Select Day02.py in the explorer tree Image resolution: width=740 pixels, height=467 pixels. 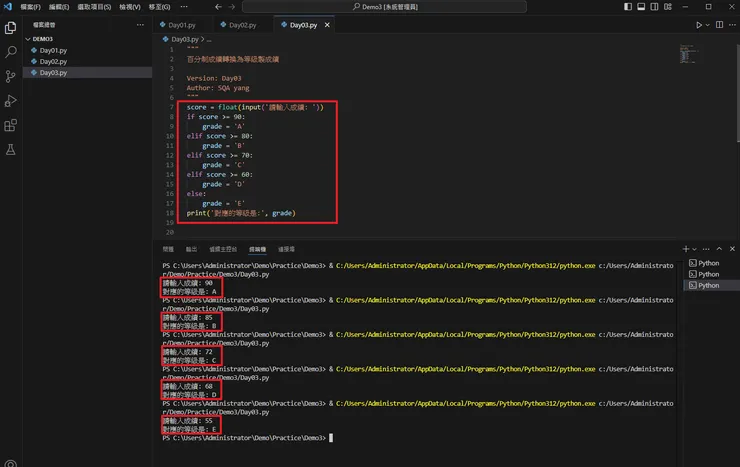pos(53,62)
